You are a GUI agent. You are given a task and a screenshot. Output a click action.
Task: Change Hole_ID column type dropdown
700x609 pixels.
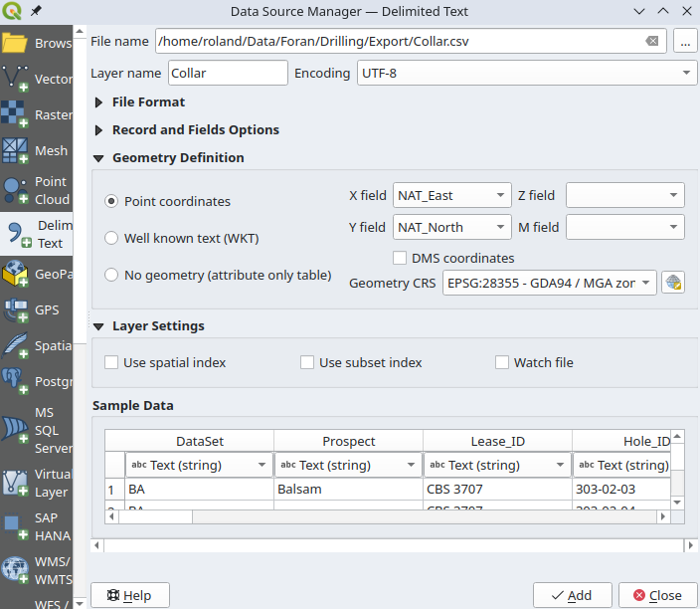click(x=621, y=465)
